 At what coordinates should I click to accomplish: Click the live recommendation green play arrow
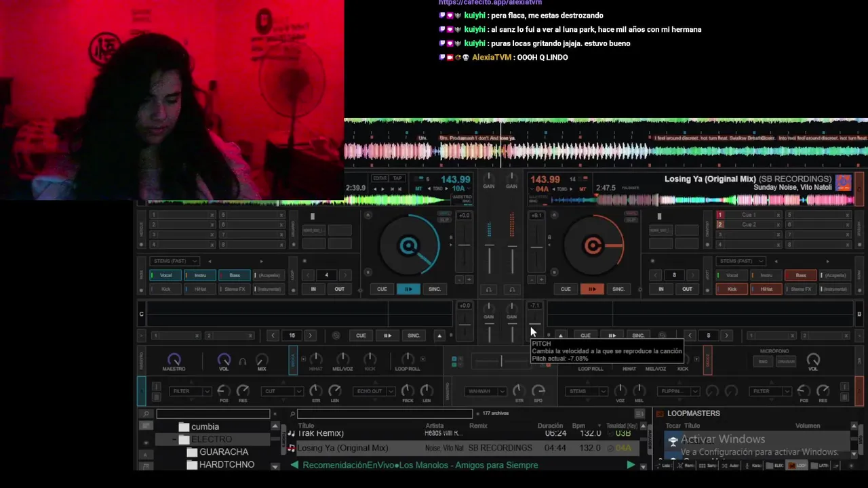pyautogui.click(x=631, y=465)
